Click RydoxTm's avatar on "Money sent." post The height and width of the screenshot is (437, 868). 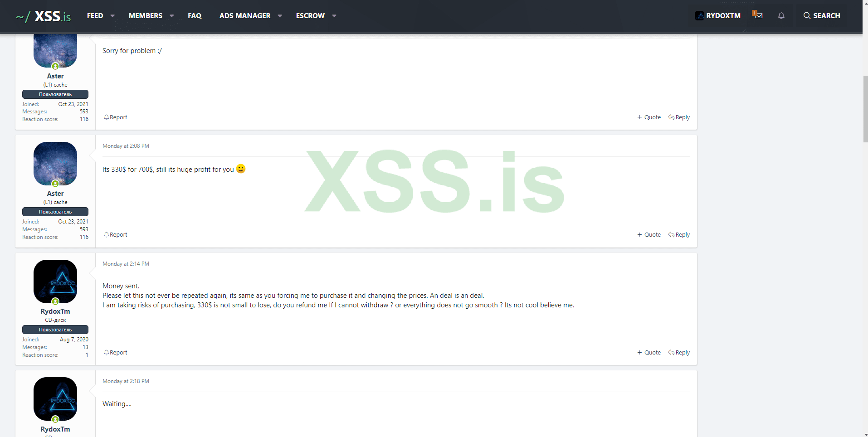[55, 282]
